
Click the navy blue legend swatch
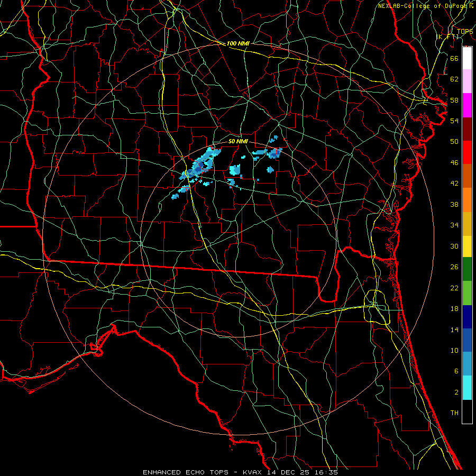click(467, 317)
